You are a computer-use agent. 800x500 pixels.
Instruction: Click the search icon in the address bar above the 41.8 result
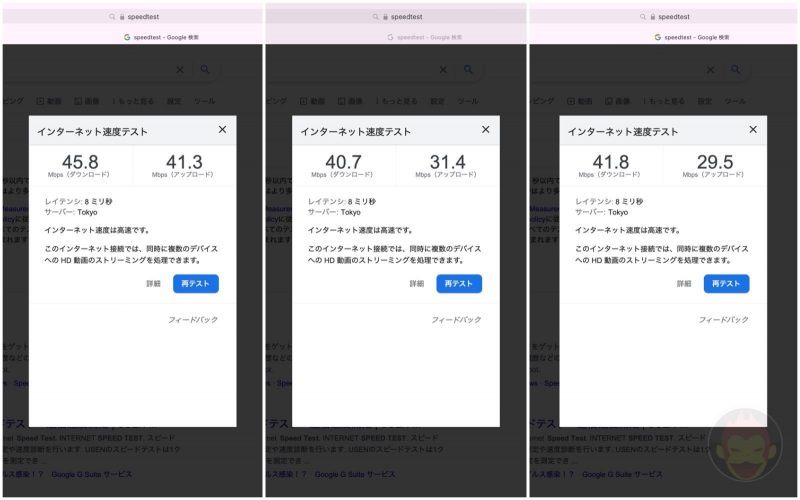point(643,17)
